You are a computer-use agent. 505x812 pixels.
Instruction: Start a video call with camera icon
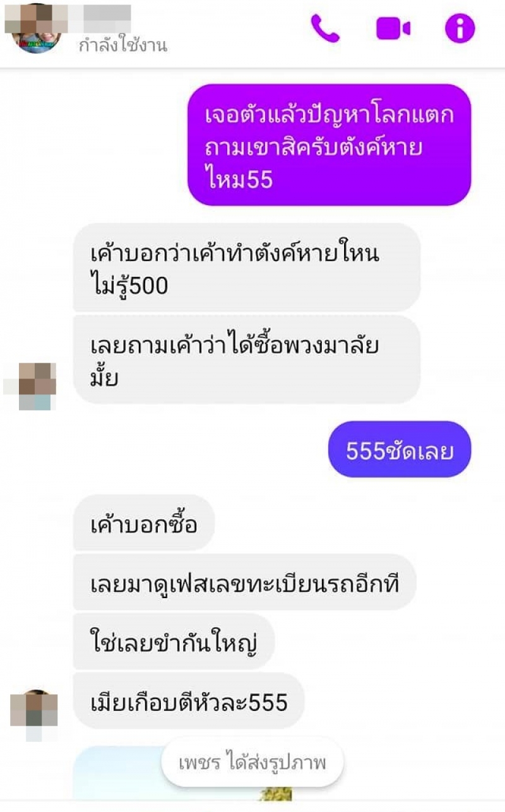coord(393,28)
